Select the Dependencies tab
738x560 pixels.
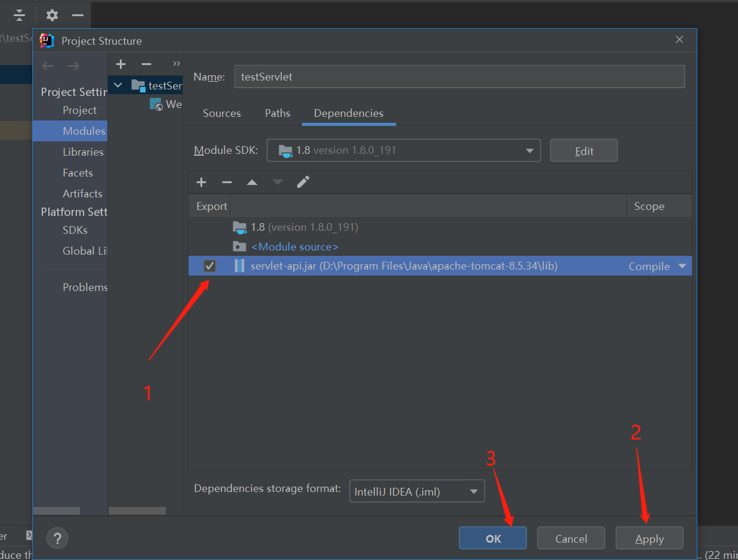click(348, 113)
